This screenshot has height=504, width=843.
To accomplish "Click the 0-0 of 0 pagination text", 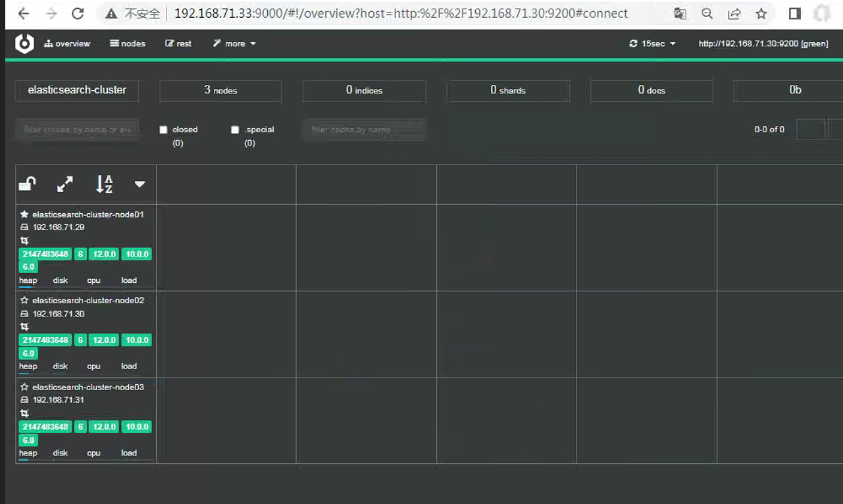I will pos(769,130).
